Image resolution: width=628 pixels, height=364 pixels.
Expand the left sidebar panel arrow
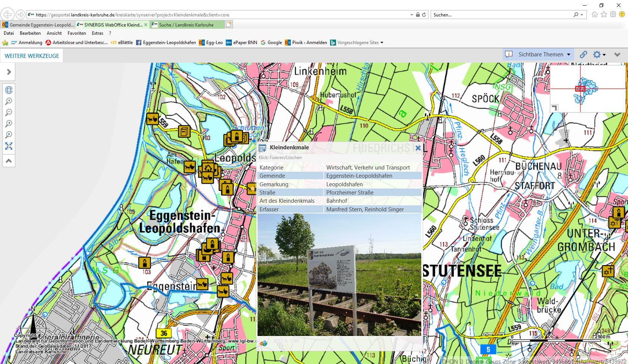point(9,72)
